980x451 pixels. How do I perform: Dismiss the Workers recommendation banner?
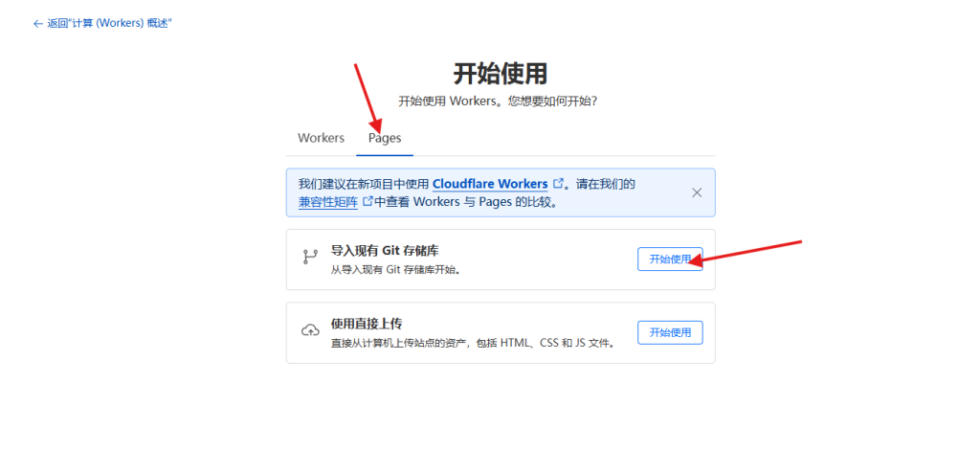point(697,192)
